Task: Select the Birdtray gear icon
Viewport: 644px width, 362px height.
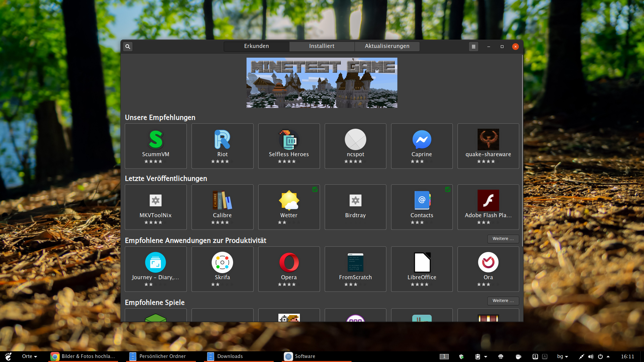Action: pyautogui.click(x=356, y=200)
